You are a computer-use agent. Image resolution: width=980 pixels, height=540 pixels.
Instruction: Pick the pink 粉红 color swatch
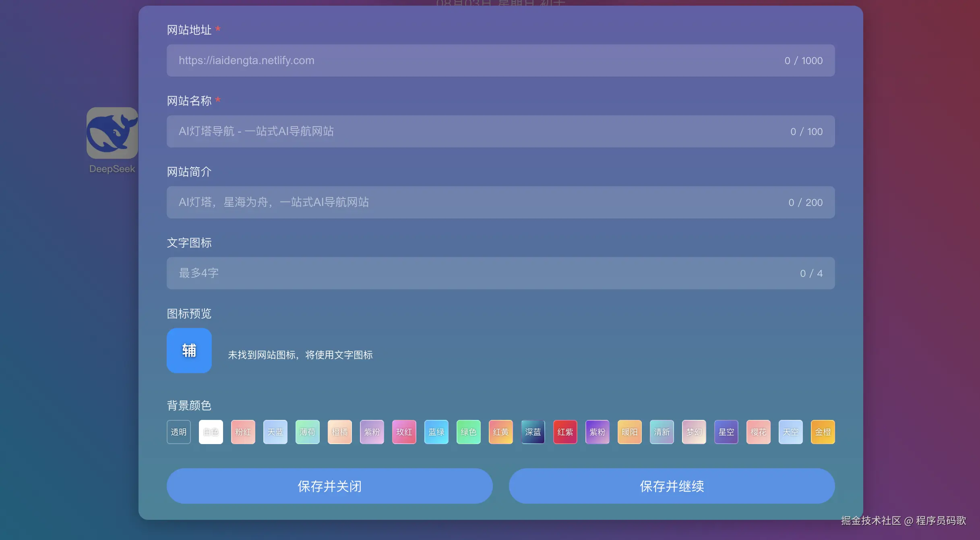243,432
